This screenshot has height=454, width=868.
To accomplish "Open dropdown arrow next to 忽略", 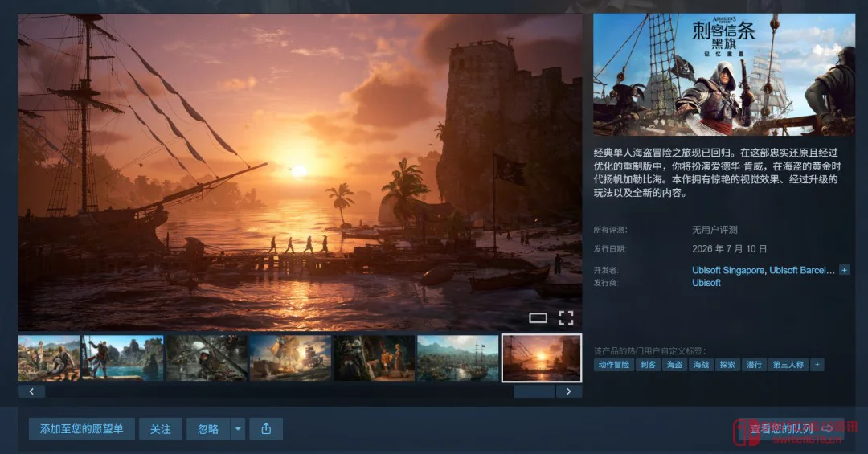I will [x=238, y=429].
